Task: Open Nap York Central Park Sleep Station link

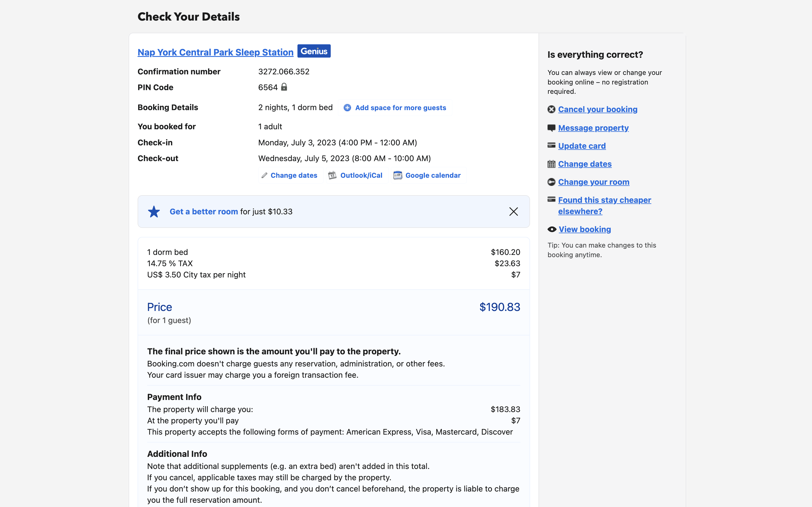Action: (215, 52)
